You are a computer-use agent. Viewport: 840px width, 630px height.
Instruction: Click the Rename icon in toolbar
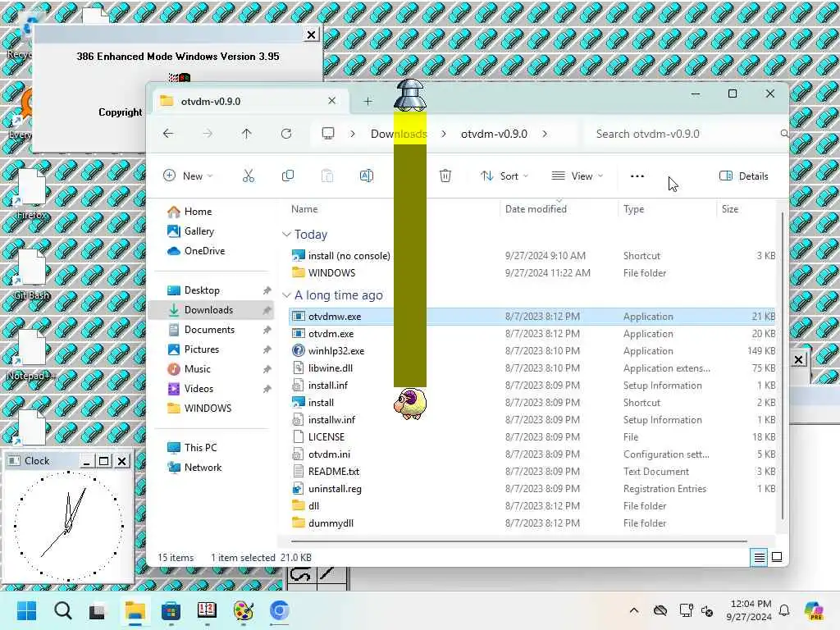367,176
